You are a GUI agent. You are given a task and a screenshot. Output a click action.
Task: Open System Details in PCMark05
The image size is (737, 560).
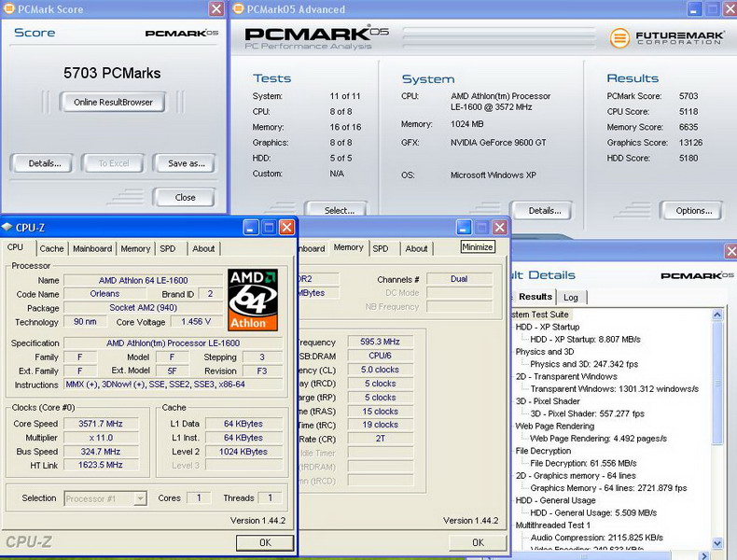[541, 210]
